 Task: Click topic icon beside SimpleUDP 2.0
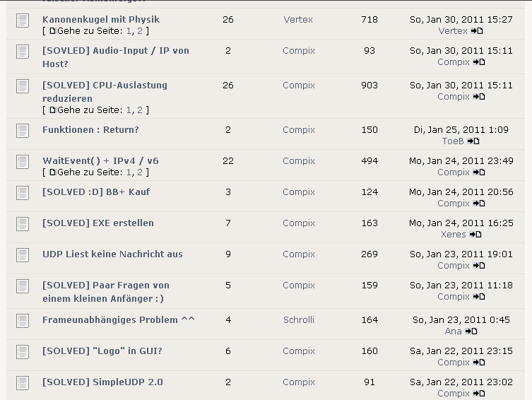pyautogui.click(x=23, y=383)
